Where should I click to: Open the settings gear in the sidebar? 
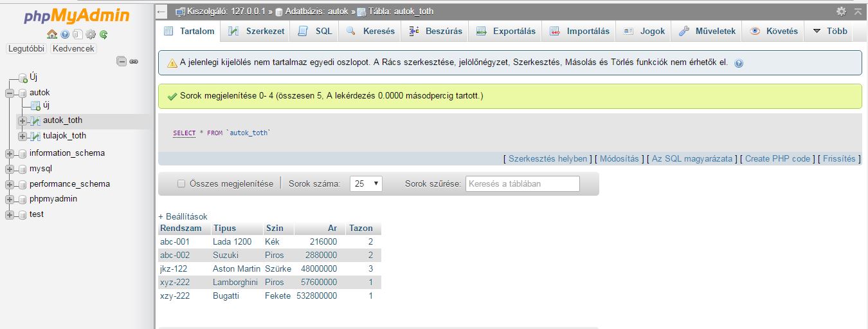(x=91, y=34)
